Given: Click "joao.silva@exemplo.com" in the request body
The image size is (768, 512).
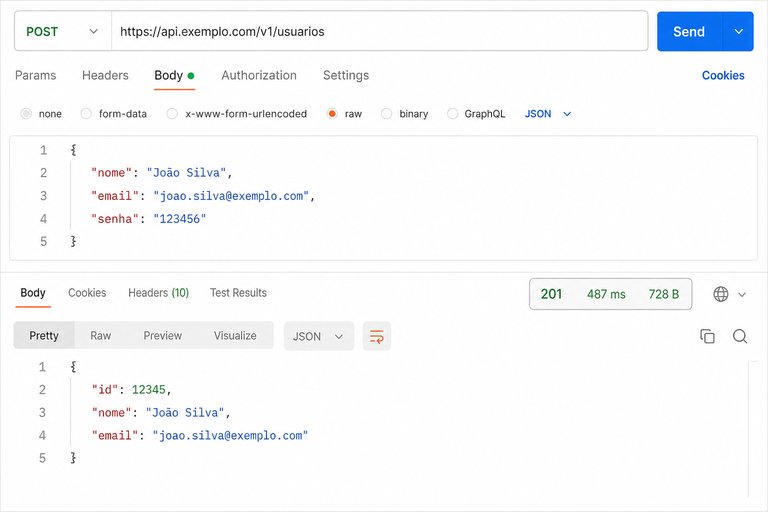Looking at the screenshot, I should 231,196.
